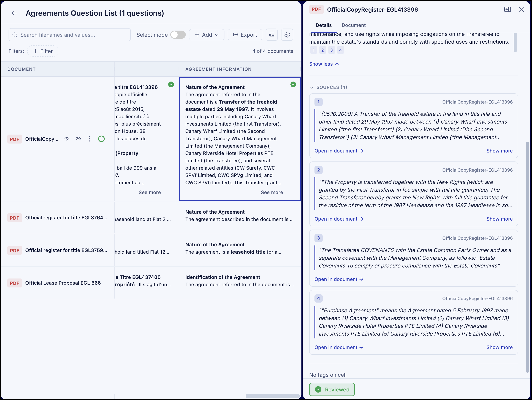Open table settings gear icon
532x400 pixels.
point(287,35)
